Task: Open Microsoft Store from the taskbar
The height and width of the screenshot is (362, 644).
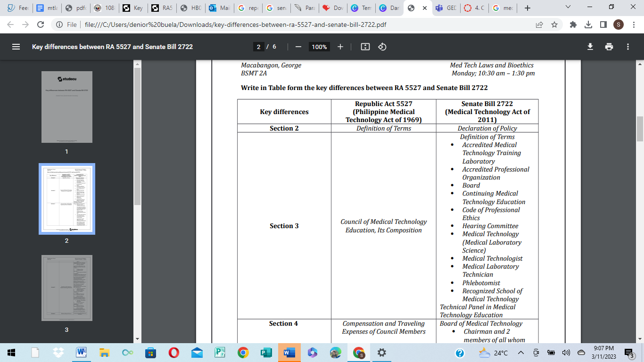Action: (x=150, y=353)
